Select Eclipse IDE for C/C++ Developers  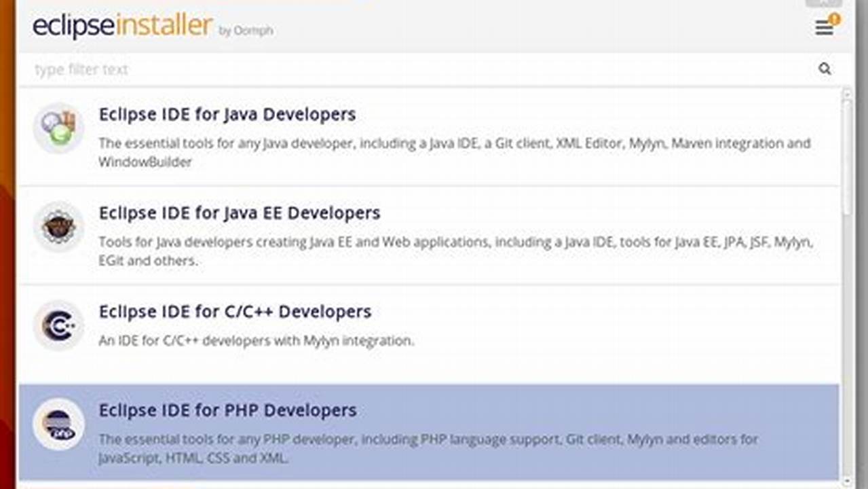pos(234,311)
